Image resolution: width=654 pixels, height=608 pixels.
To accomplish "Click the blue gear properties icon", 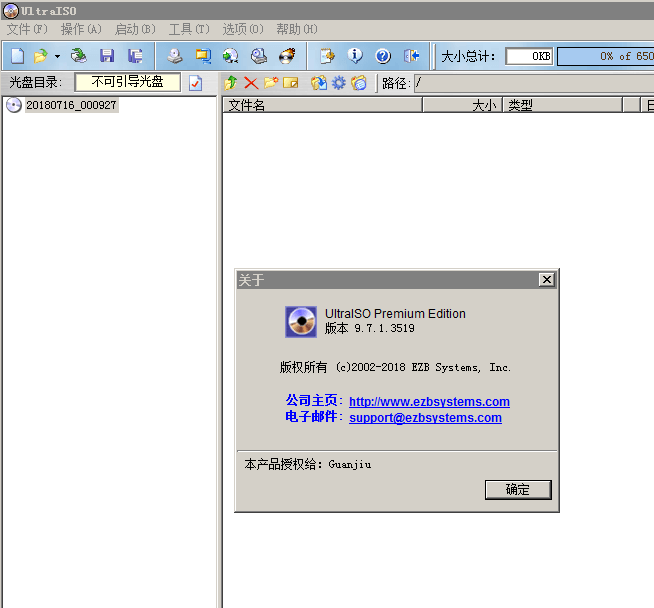I will click(x=339, y=83).
